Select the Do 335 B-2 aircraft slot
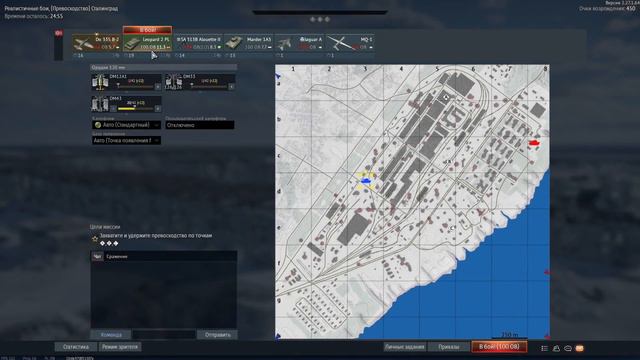Screen dimensions: 640x360 coord(96,43)
